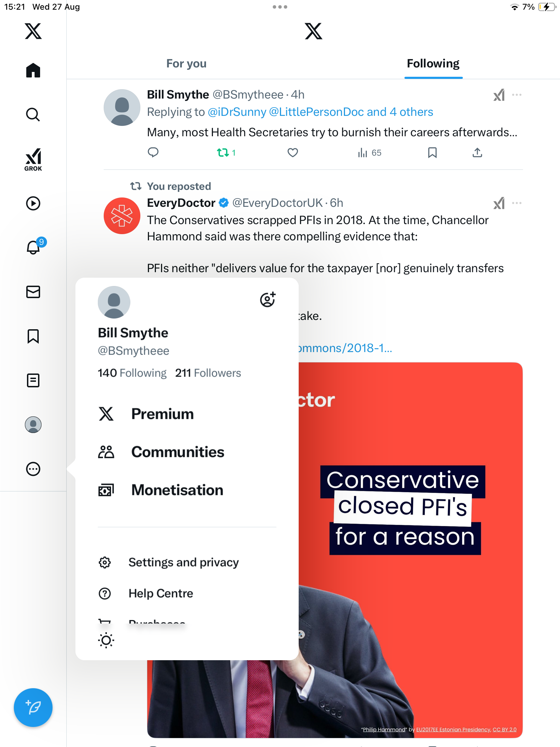
Task: Open the Notifications bell
Action: [x=33, y=247]
